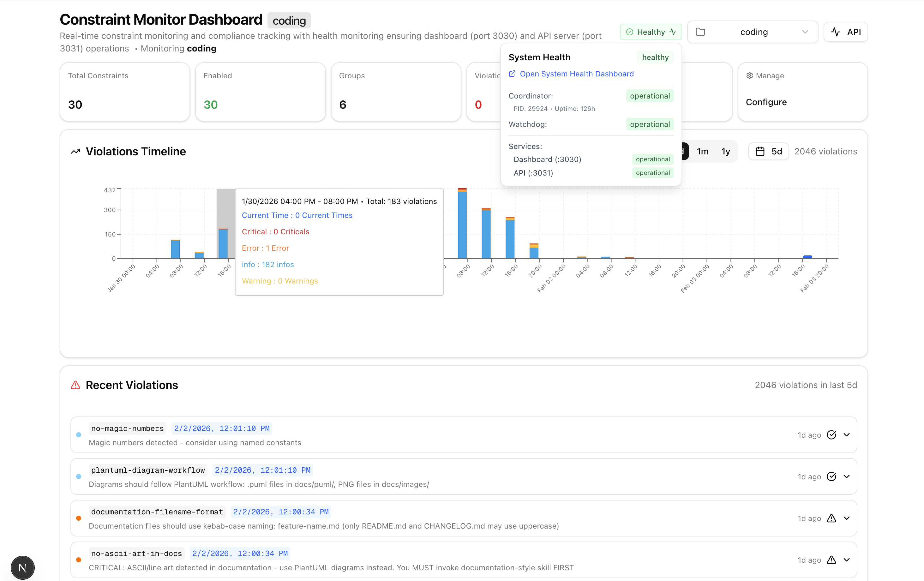The height and width of the screenshot is (581, 924).
Task: Click the Groups card
Action: click(396, 92)
